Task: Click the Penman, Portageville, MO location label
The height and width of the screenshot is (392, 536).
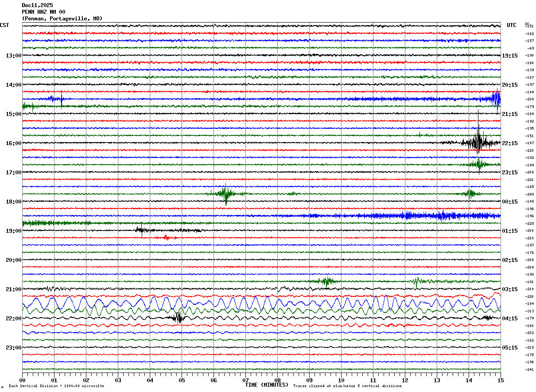Action: [x=62, y=19]
